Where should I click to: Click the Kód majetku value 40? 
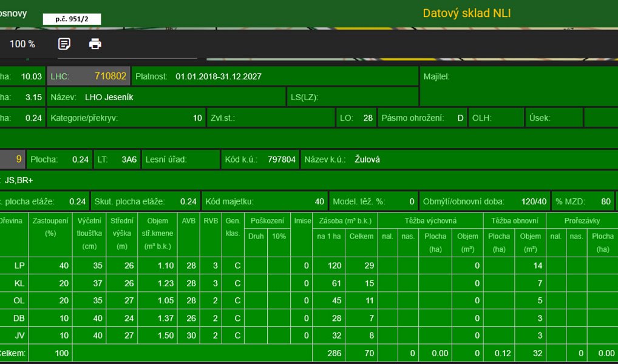tap(319, 201)
